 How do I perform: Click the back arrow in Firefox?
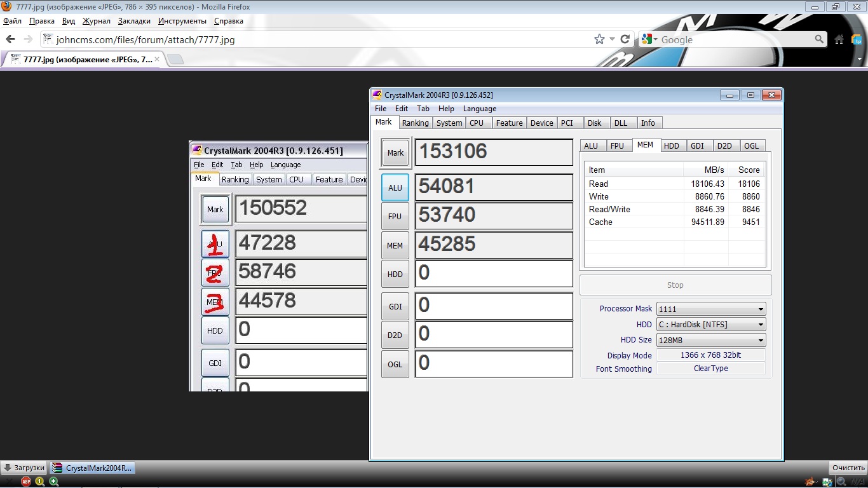(11, 39)
